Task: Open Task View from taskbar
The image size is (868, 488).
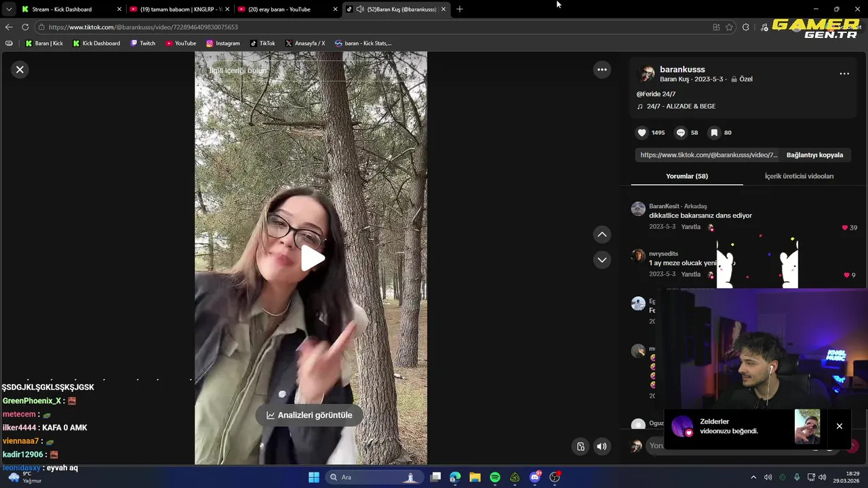Action: (x=435, y=477)
